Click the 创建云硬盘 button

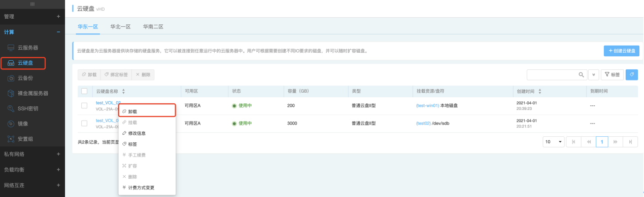coord(622,51)
